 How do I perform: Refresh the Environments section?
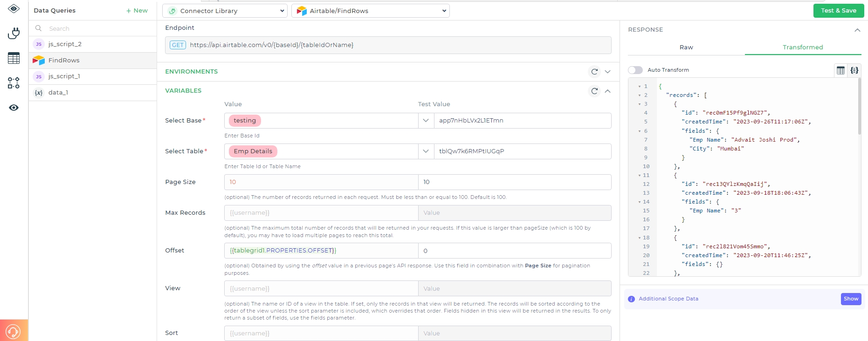[594, 72]
